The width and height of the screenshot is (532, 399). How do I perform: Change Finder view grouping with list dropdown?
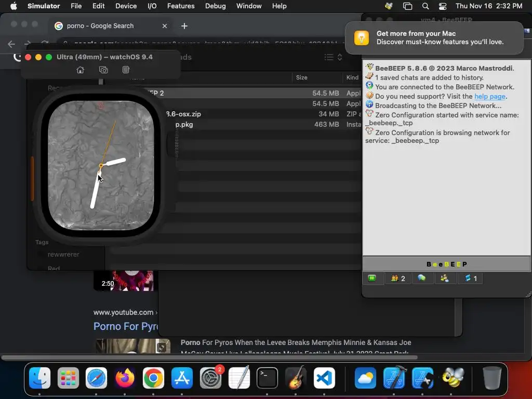(x=333, y=57)
